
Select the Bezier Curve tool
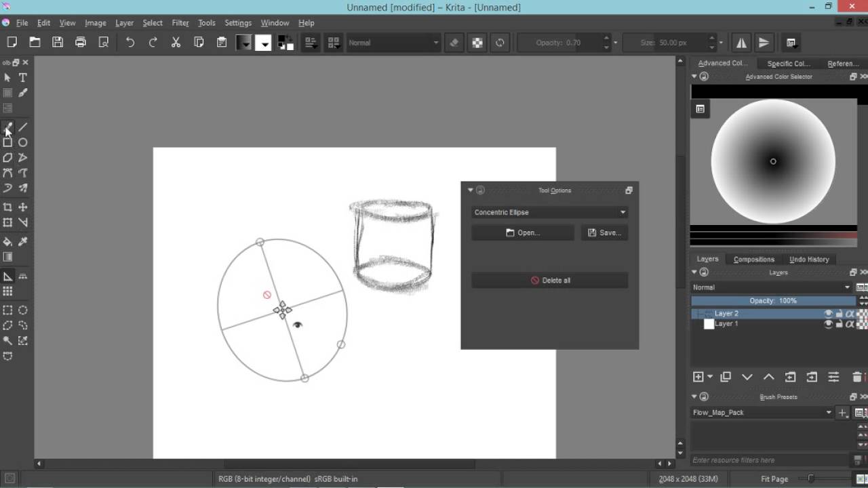point(7,173)
